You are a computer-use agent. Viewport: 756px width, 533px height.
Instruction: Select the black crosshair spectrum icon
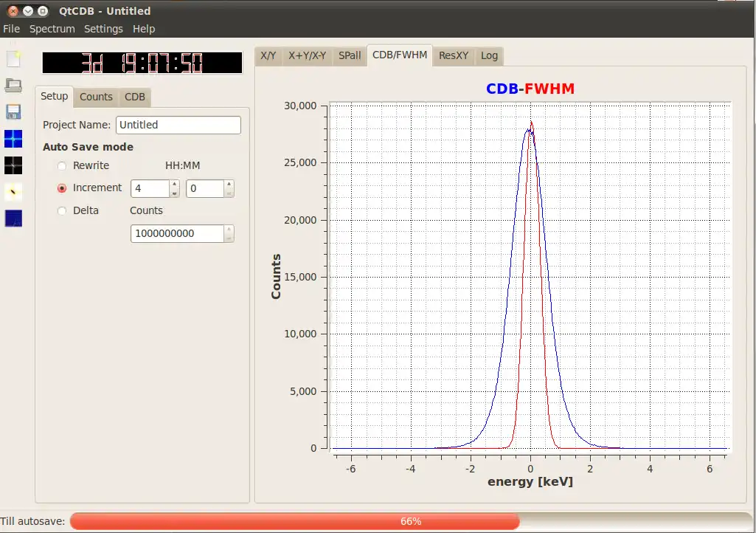(13, 165)
